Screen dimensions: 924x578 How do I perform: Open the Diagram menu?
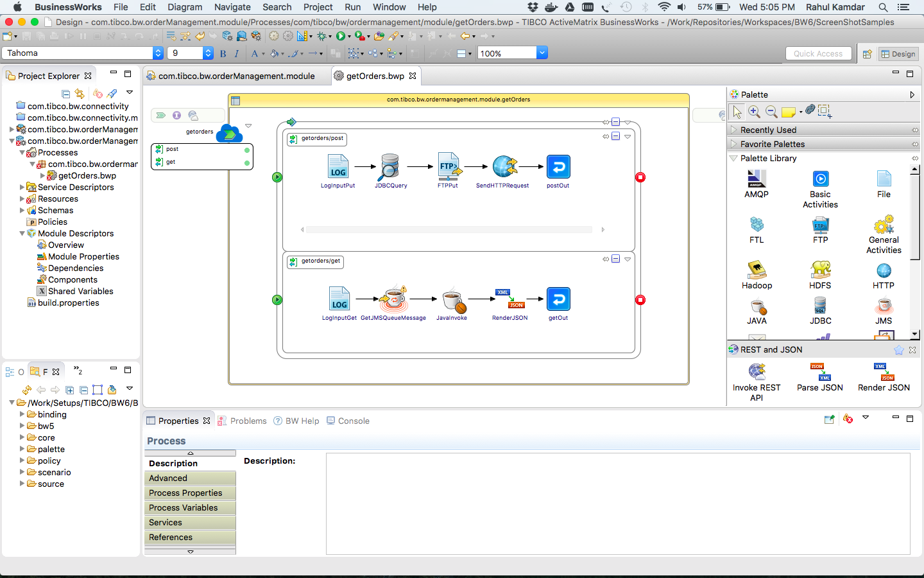point(185,7)
